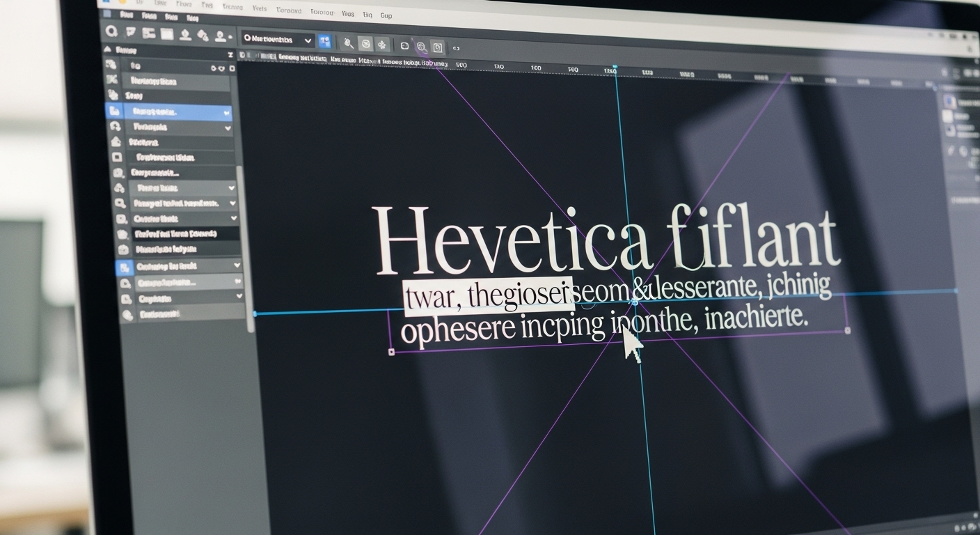Click the ring-shaped icon starting the top toolbar
Viewport: 980px width, 535px height.
pyautogui.click(x=111, y=31)
